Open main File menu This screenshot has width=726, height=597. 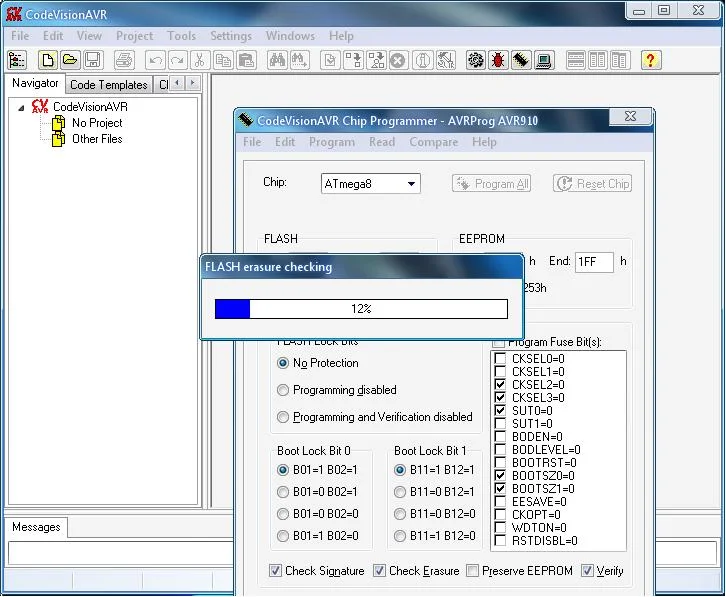point(20,36)
